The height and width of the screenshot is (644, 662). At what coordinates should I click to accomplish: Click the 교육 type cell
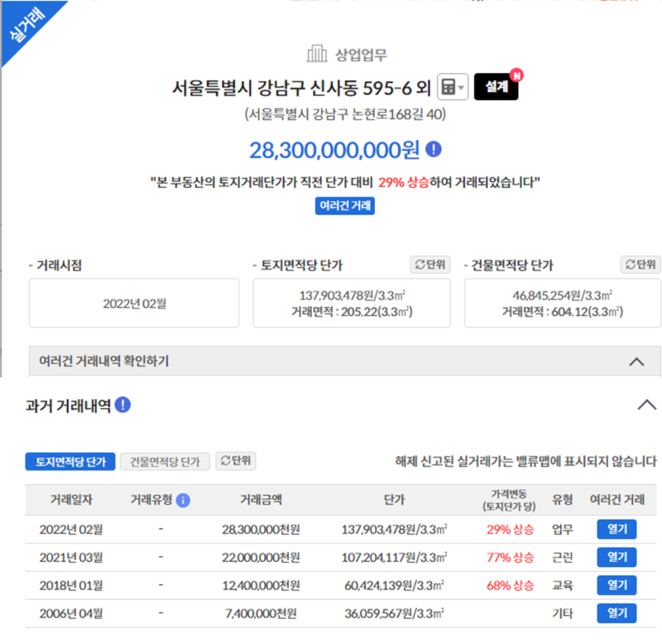point(563,585)
